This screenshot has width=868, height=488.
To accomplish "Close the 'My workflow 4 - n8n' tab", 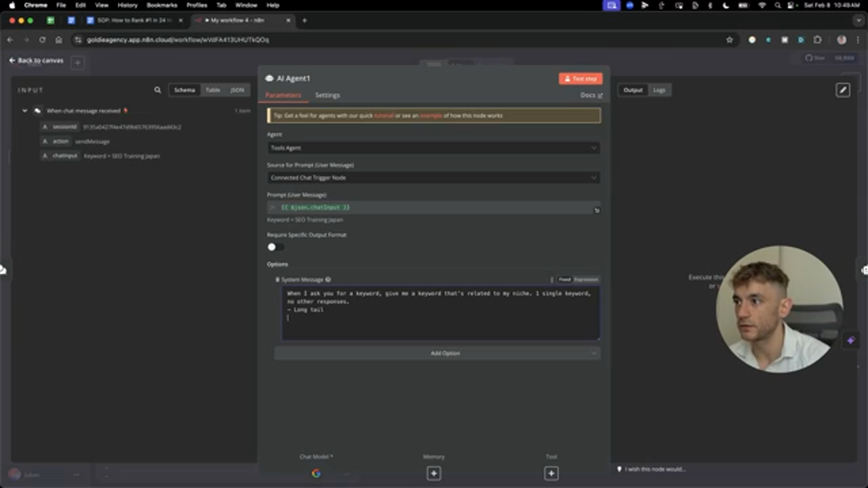I will [x=288, y=20].
